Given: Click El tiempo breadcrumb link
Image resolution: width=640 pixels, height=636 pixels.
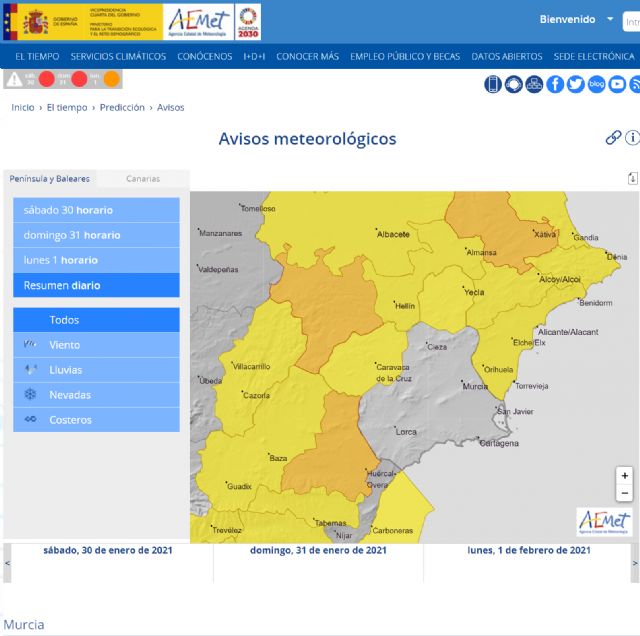Looking at the screenshot, I should (66, 107).
